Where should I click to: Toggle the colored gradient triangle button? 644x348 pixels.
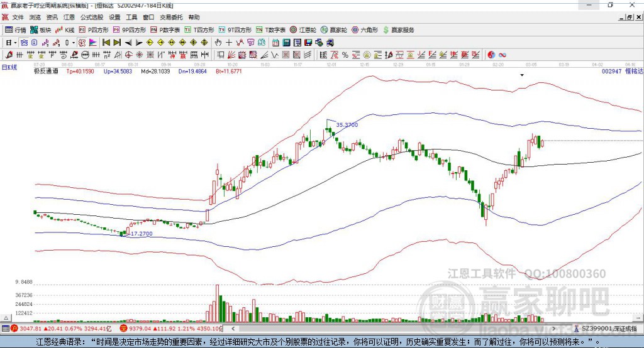tap(93, 43)
